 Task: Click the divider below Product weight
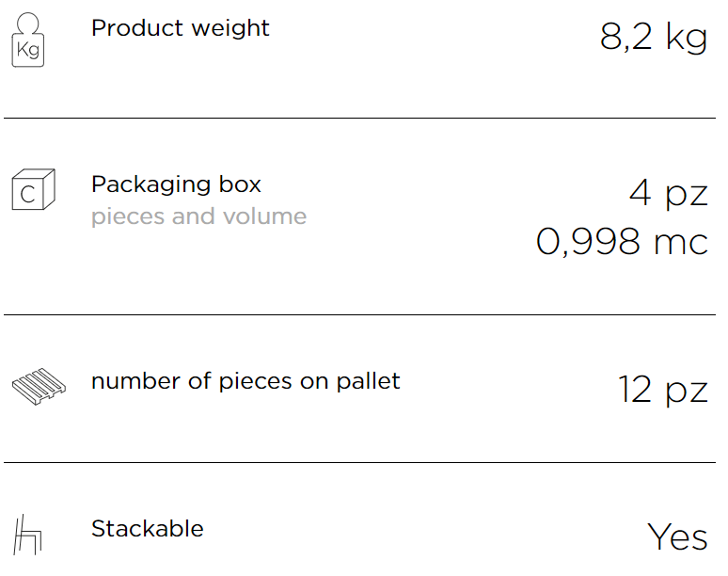tap(360, 118)
